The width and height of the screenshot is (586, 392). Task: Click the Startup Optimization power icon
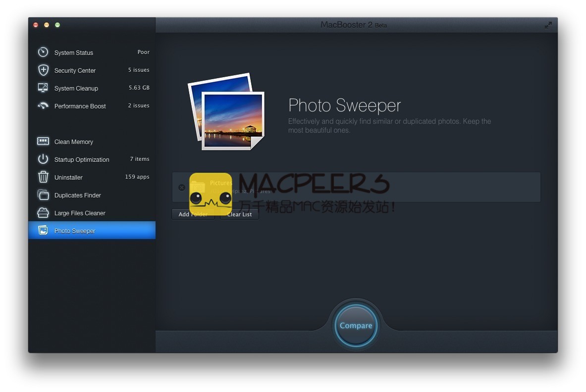coord(43,159)
